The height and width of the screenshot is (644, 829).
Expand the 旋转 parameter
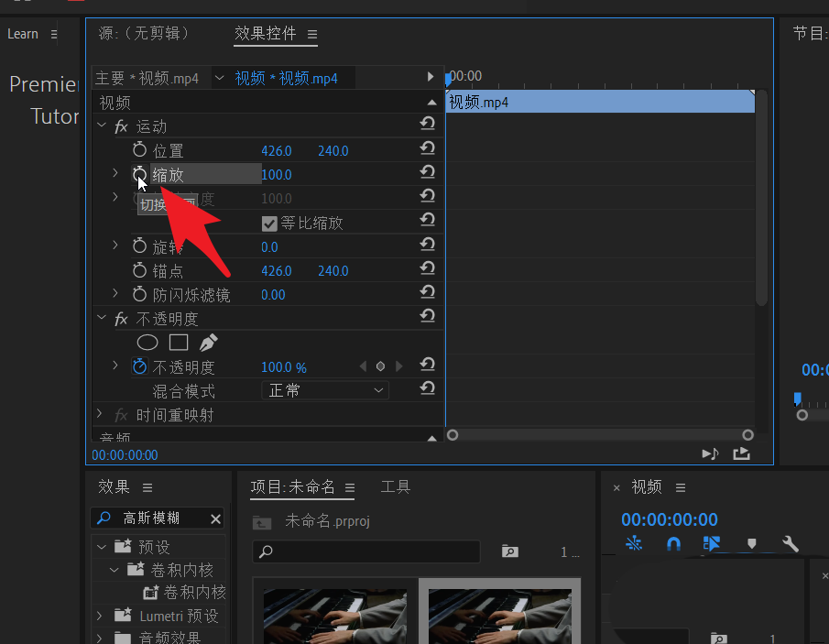(x=115, y=245)
